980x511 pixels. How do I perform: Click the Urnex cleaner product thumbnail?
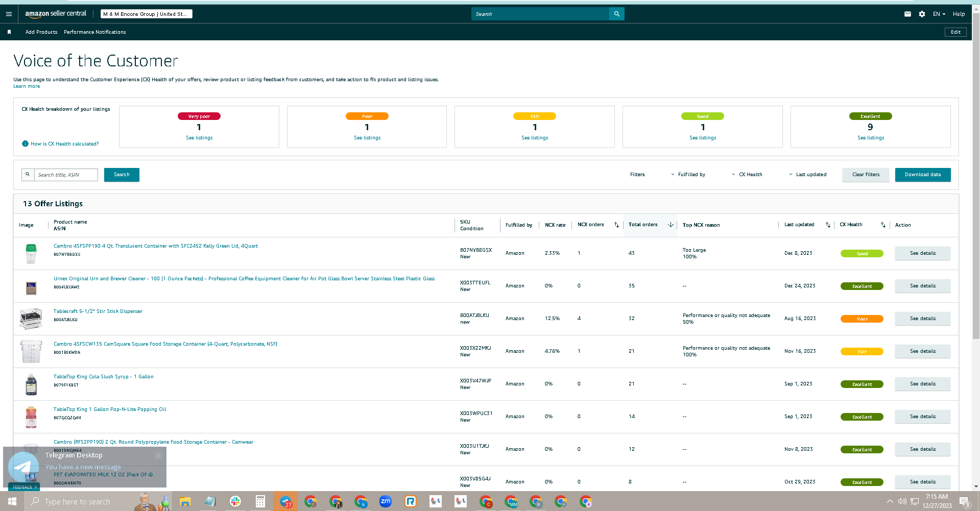click(x=31, y=287)
